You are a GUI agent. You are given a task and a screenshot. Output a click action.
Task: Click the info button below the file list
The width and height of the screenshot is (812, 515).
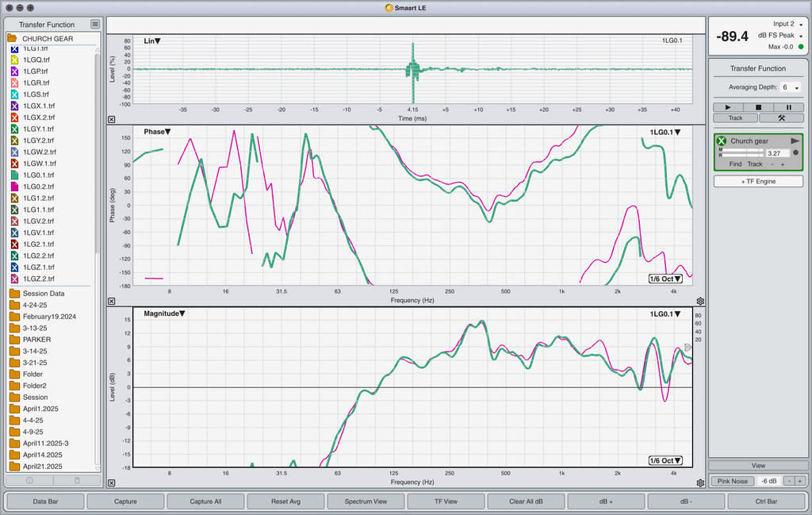pos(29,480)
